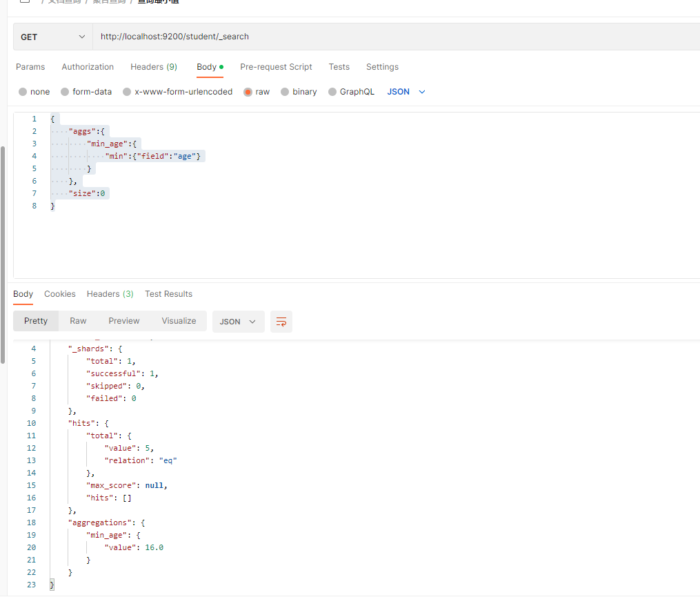Screen dimensions: 700x606
Task: Switch to the Raw response view
Action: (78, 321)
